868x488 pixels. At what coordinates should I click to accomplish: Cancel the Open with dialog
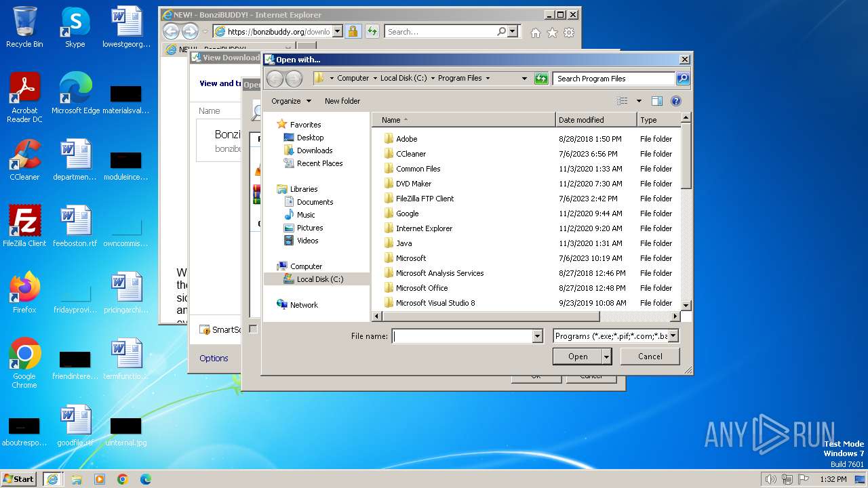pos(650,357)
